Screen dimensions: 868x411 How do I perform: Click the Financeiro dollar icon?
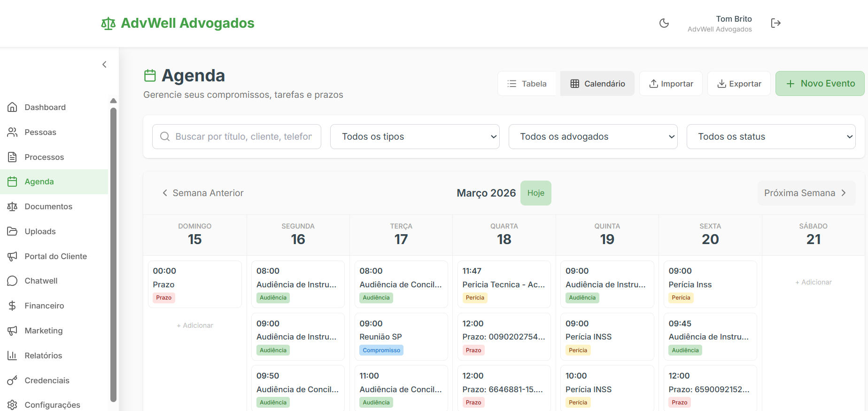pyautogui.click(x=12, y=306)
